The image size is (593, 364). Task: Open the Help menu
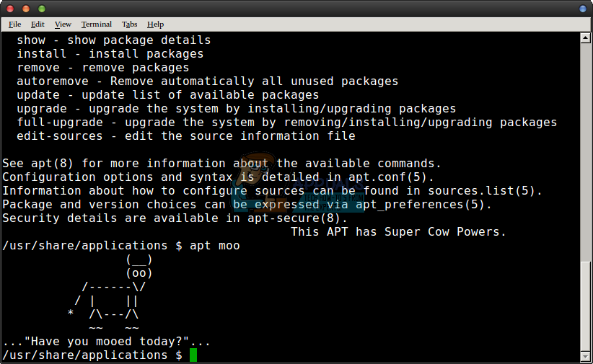(x=155, y=25)
